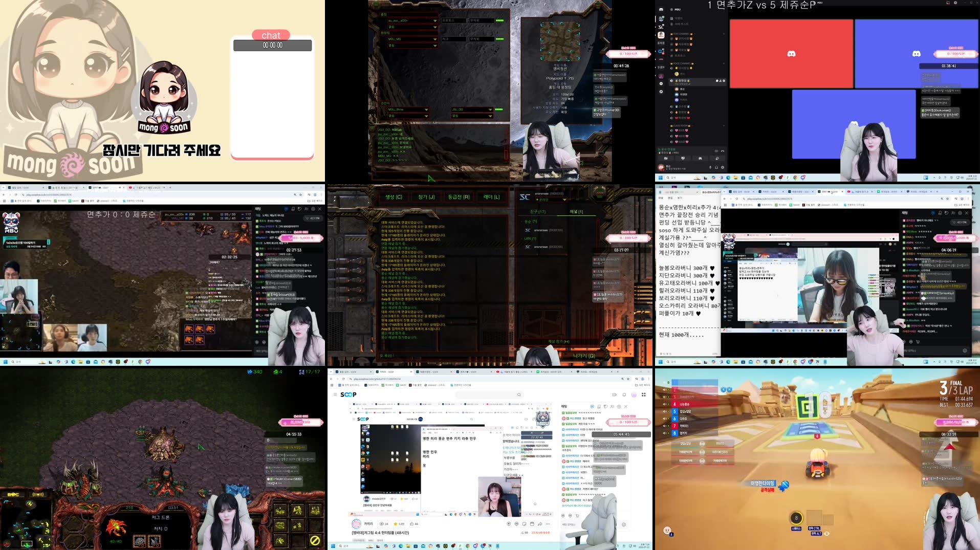The image size is (980, 550).
Task: Select the 카히리 - SOOP browser tab
Action: click(x=393, y=372)
